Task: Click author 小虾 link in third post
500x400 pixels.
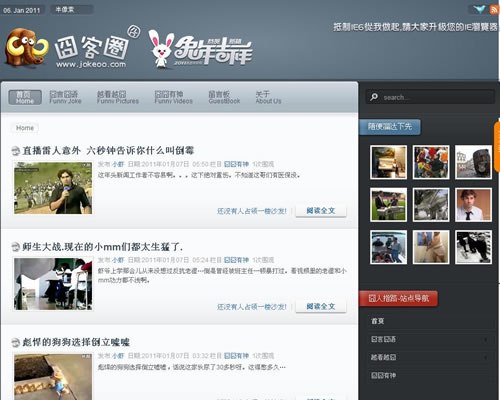Action: (118, 356)
